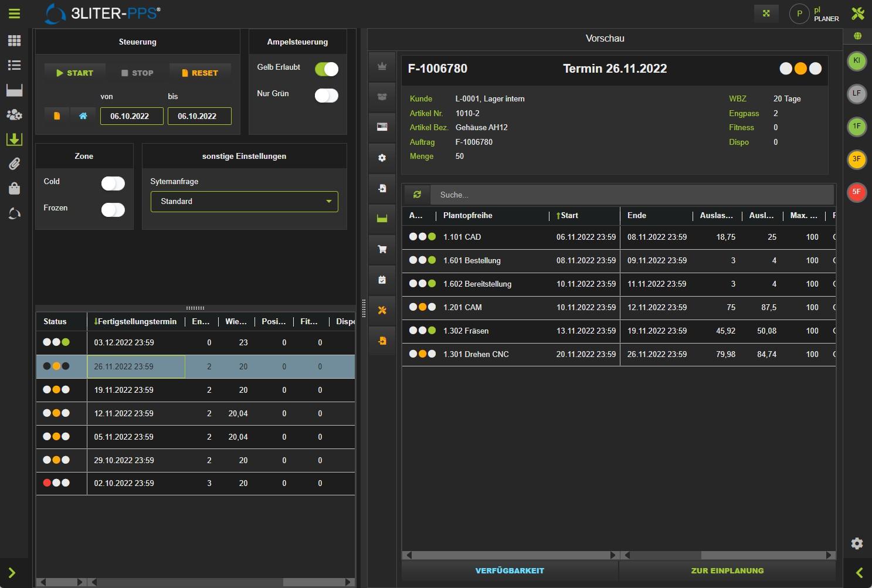Screen dimensions: 872x588
Task: Sort by Ende column header
Action: click(656, 216)
